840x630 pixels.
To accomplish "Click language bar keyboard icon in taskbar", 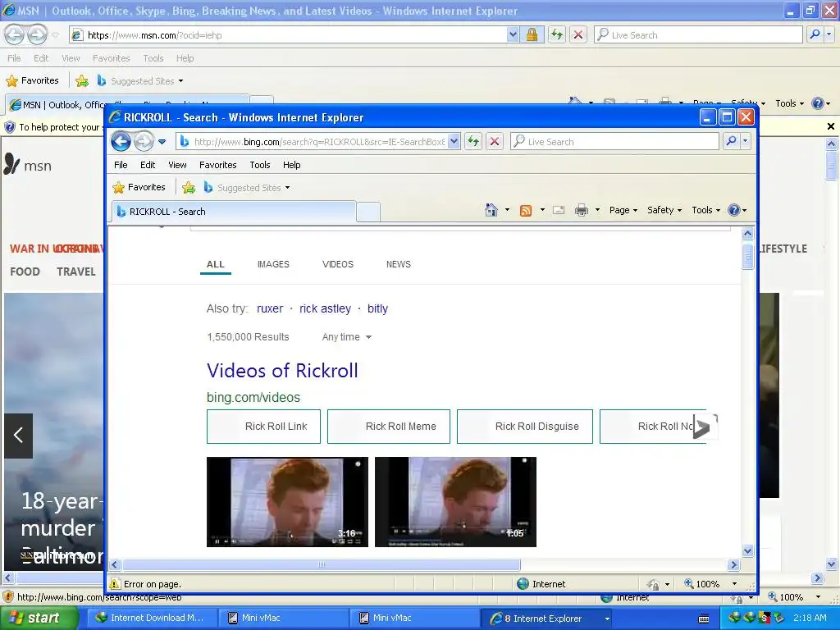I will (704, 619).
